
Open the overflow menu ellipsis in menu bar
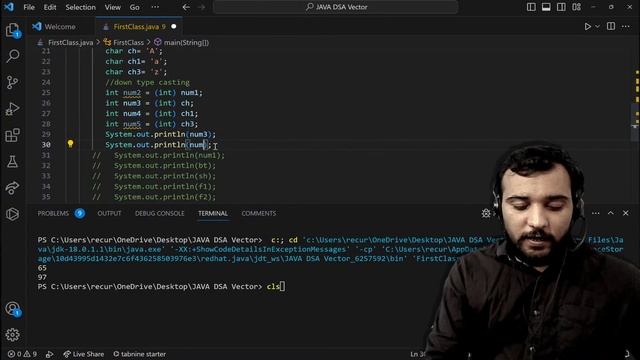point(155,7)
